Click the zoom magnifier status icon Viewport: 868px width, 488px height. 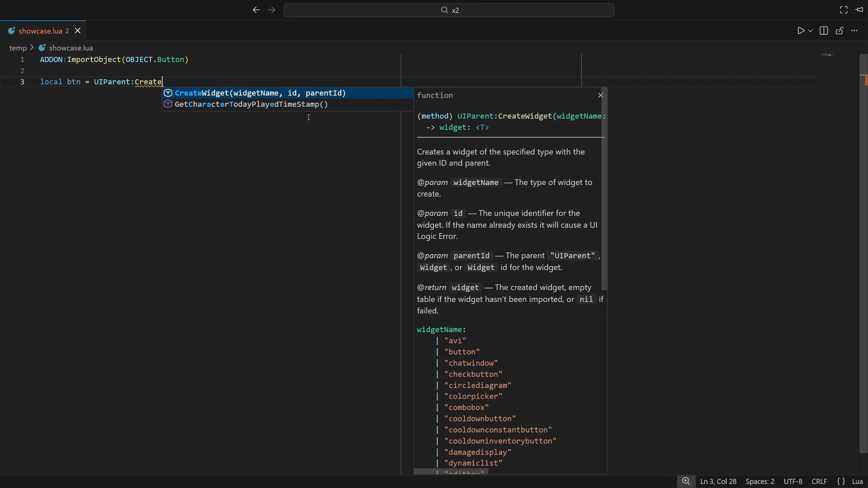point(686,482)
